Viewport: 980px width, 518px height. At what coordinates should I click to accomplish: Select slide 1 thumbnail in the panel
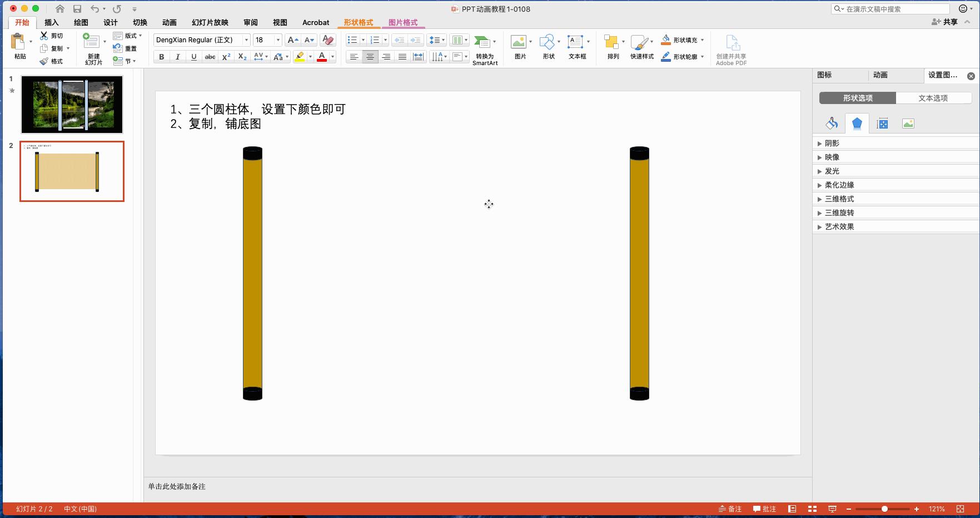point(71,104)
